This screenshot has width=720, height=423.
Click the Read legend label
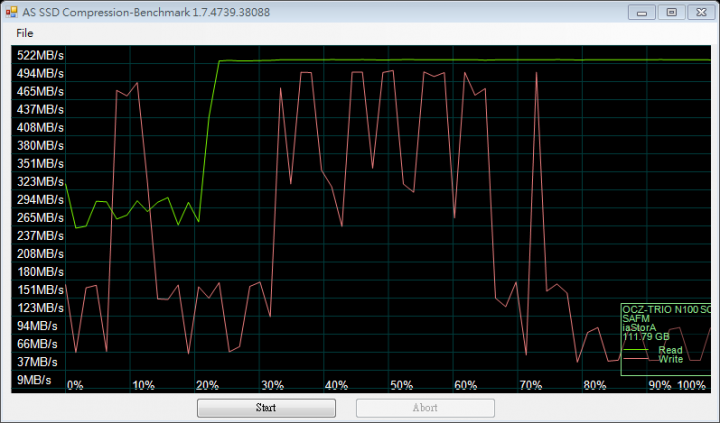pyautogui.click(x=670, y=350)
